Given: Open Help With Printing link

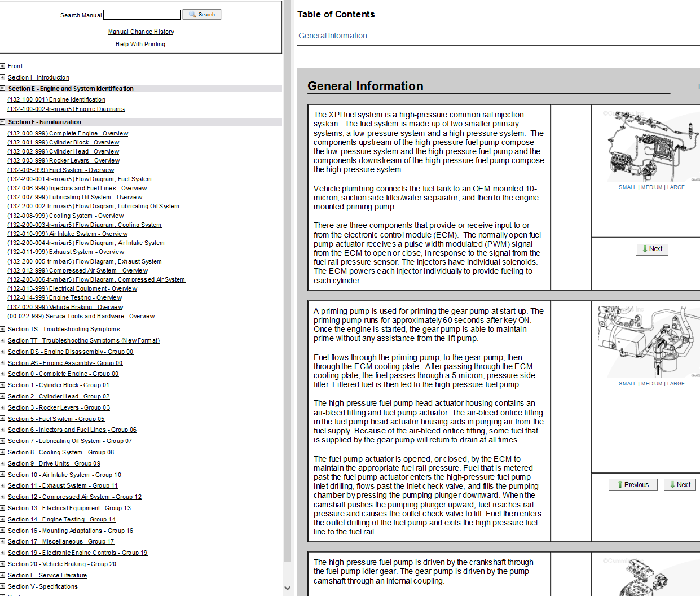Looking at the screenshot, I should pos(140,45).
